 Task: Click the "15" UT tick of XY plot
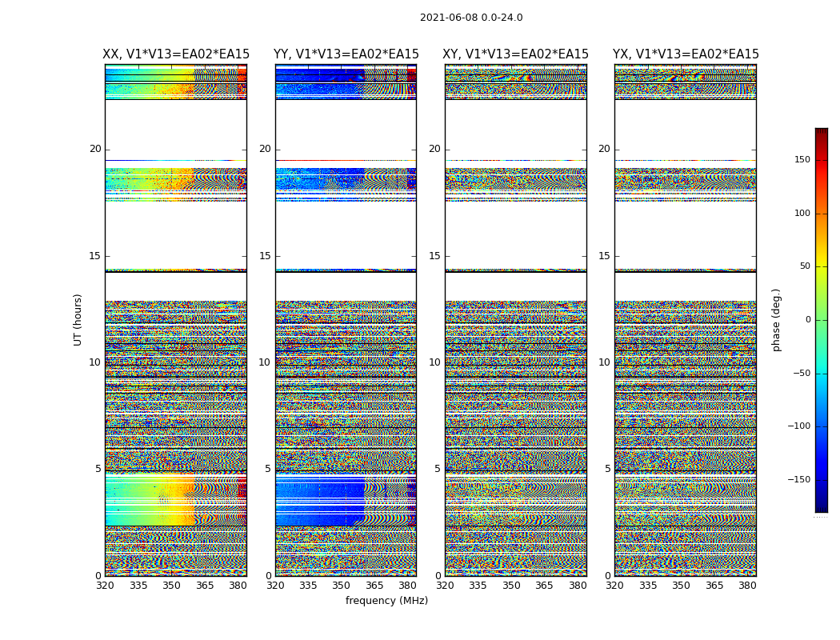coord(435,256)
